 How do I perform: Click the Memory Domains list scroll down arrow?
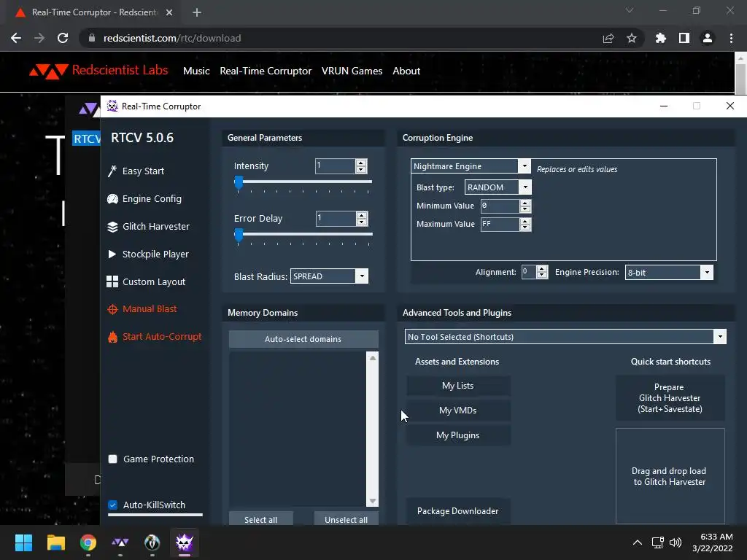pos(373,501)
